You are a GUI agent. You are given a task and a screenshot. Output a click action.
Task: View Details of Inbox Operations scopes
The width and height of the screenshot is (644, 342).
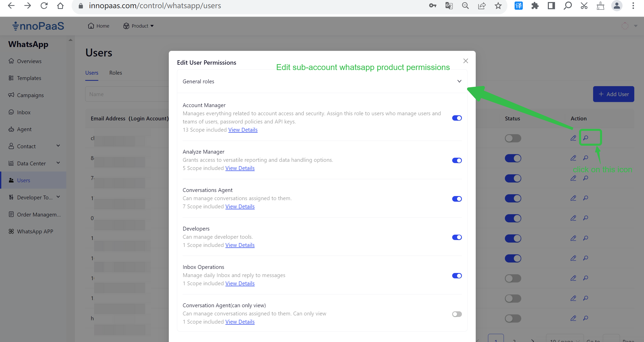pos(240,283)
